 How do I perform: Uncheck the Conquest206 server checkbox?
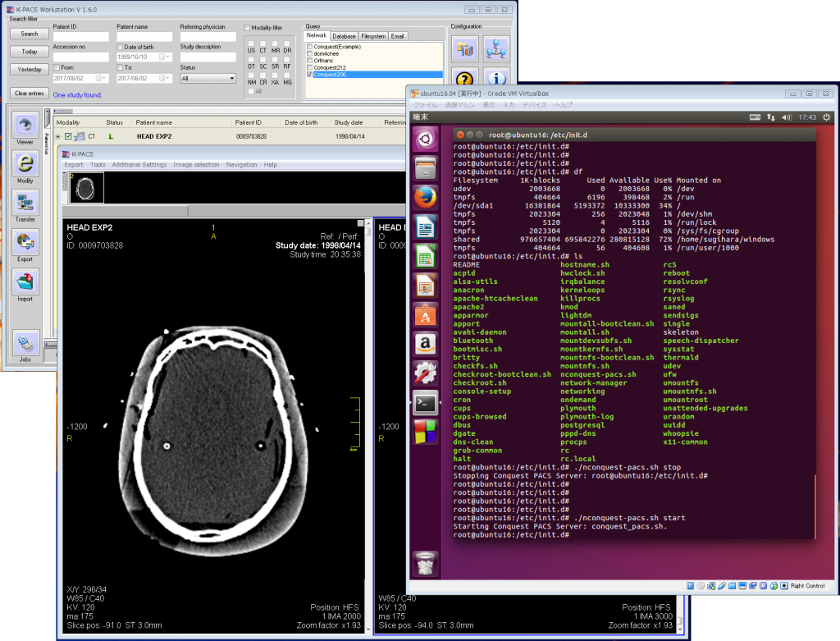point(309,75)
